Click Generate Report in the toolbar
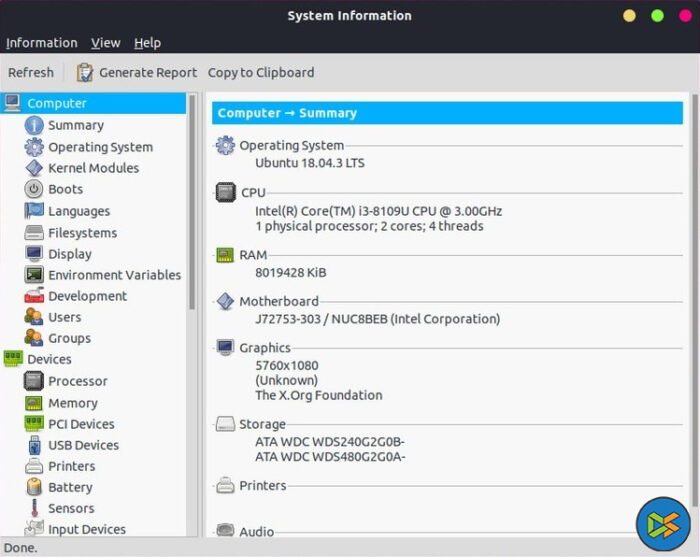The width and height of the screenshot is (700, 557). coord(137,72)
